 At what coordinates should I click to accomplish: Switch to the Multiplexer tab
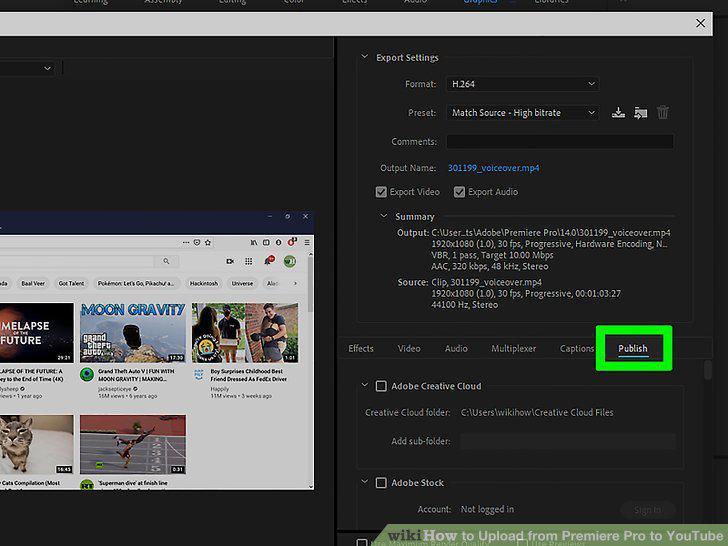coord(514,349)
